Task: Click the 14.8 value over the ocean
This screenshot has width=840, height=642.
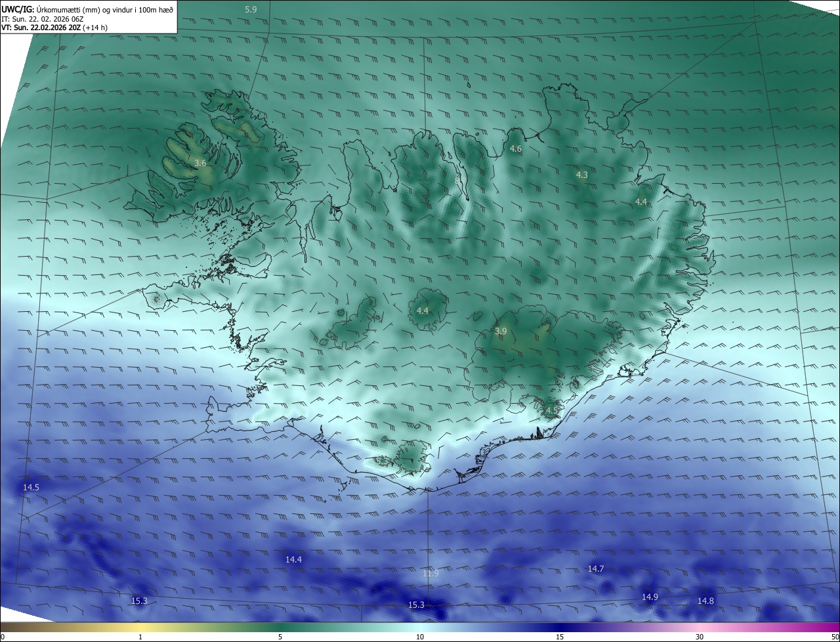Action: tap(705, 601)
